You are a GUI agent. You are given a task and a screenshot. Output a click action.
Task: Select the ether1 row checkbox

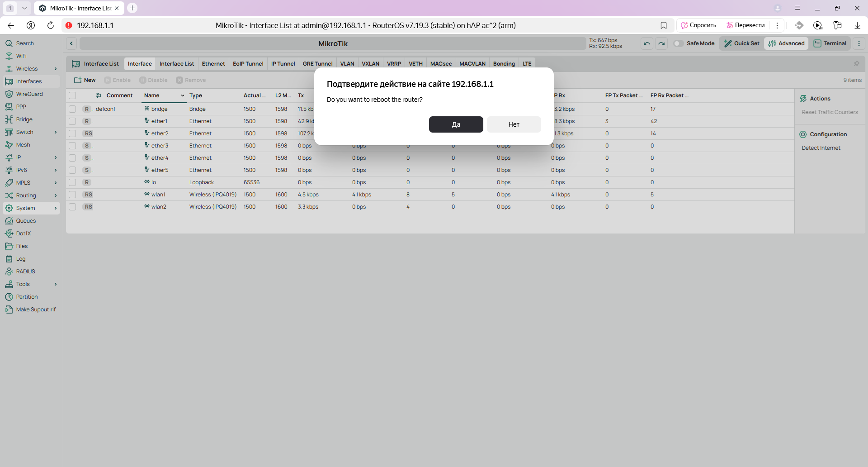tap(72, 121)
